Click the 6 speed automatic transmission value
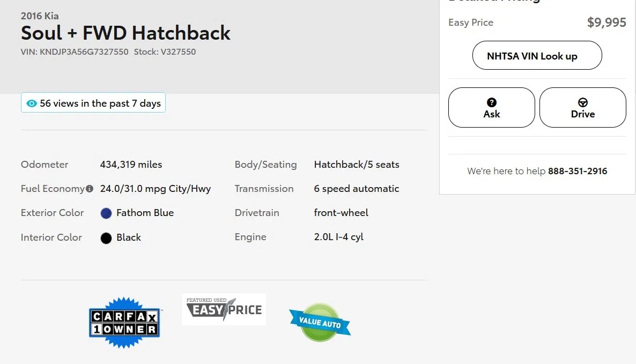Image resolution: width=636 pixels, height=364 pixels. click(x=356, y=189)
